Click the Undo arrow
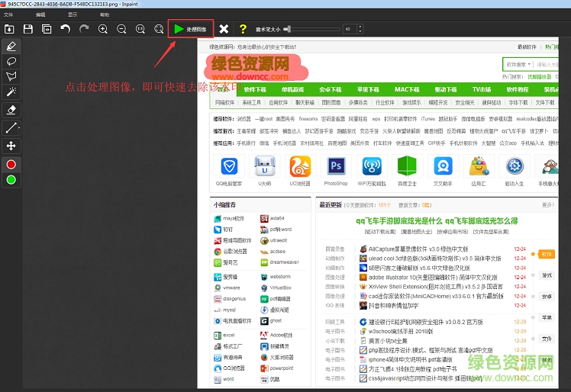571x392 pixels. click(65, 29)
